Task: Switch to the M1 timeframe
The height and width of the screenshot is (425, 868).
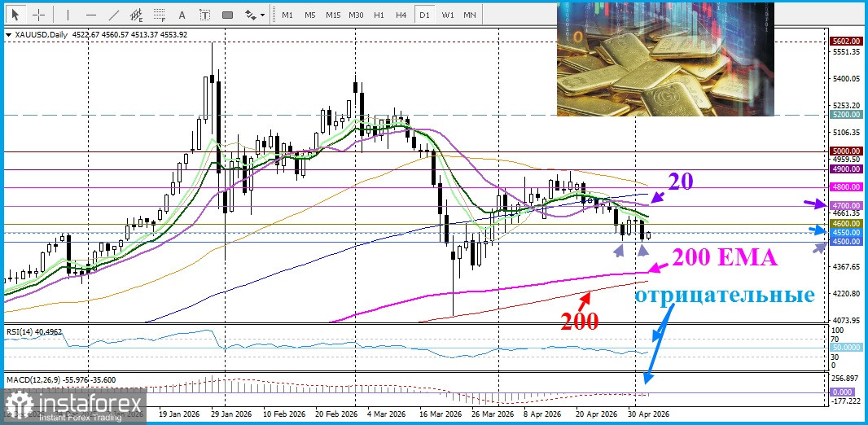Action: point(287,15)
